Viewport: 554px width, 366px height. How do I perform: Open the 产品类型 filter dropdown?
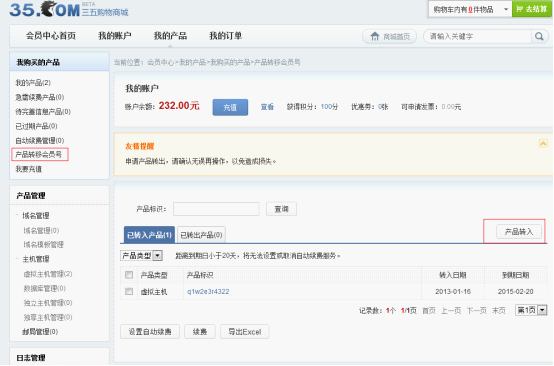click(158, 255)
